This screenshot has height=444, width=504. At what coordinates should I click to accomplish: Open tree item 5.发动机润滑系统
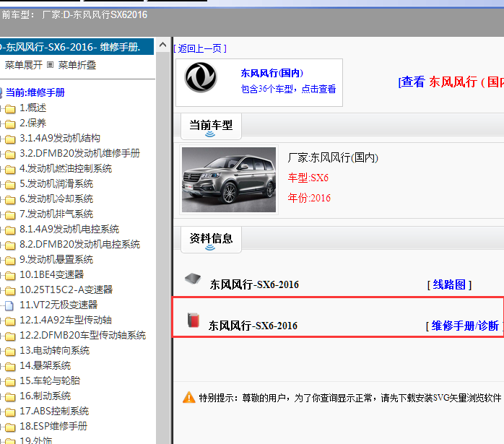(x=56, y=183)
